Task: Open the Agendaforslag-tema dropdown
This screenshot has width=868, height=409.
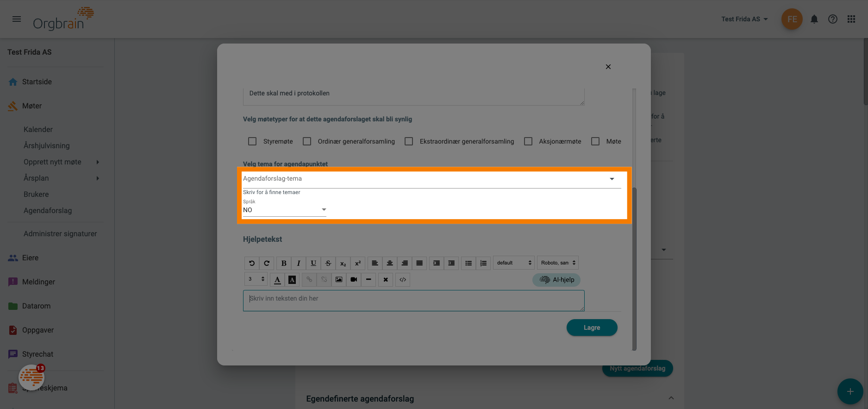Action: [432, 179]
